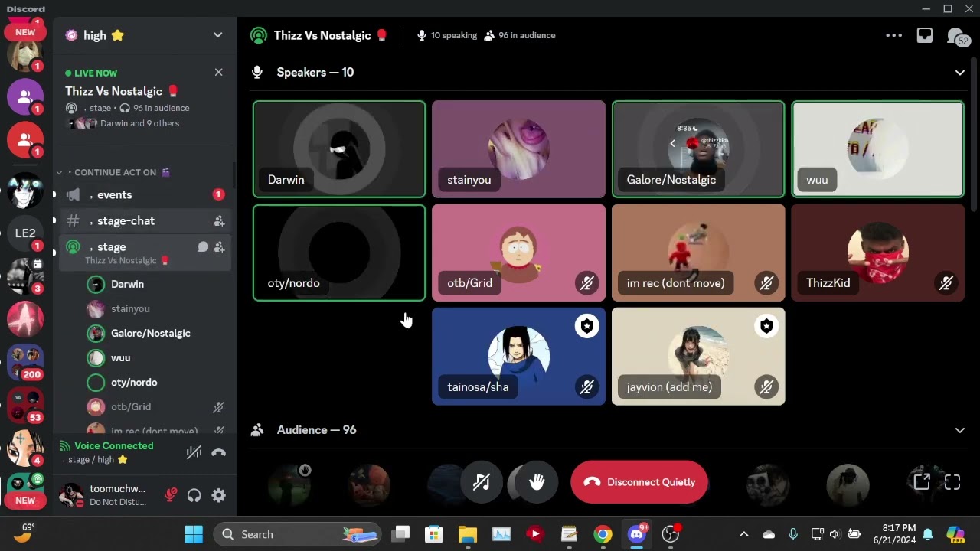980x551 pixels.
Task: Open File Explorer from taskbar
Action: [x=467, y=534]
